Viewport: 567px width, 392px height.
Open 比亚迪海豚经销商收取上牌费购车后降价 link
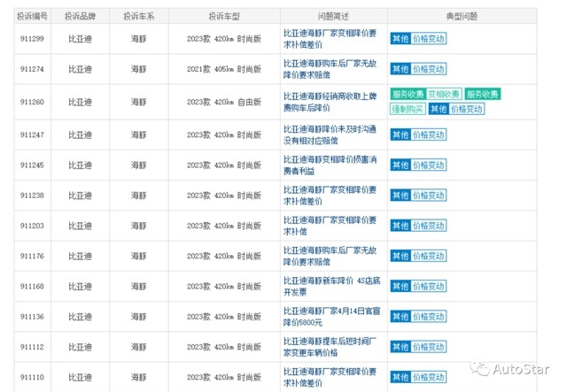tap(330, 102)
